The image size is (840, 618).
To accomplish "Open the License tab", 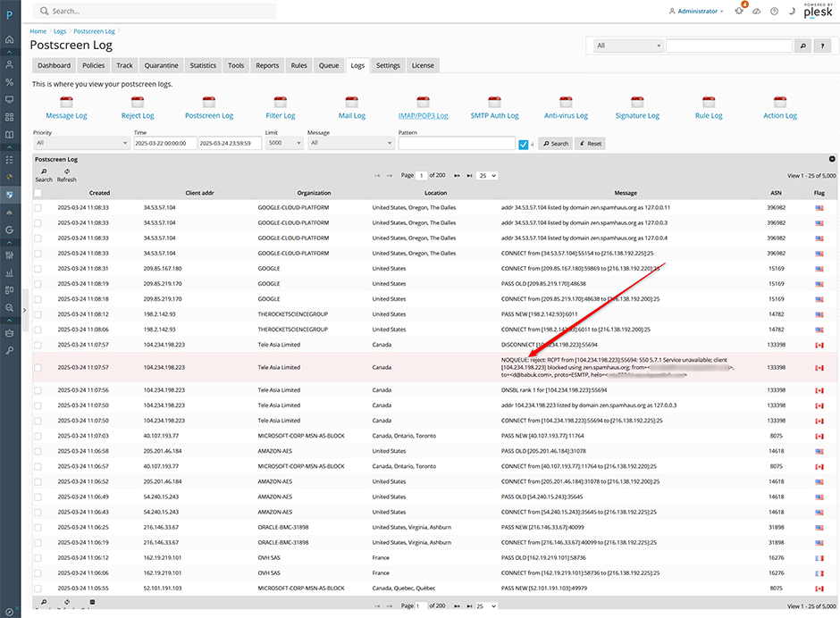I will [423, 65].
